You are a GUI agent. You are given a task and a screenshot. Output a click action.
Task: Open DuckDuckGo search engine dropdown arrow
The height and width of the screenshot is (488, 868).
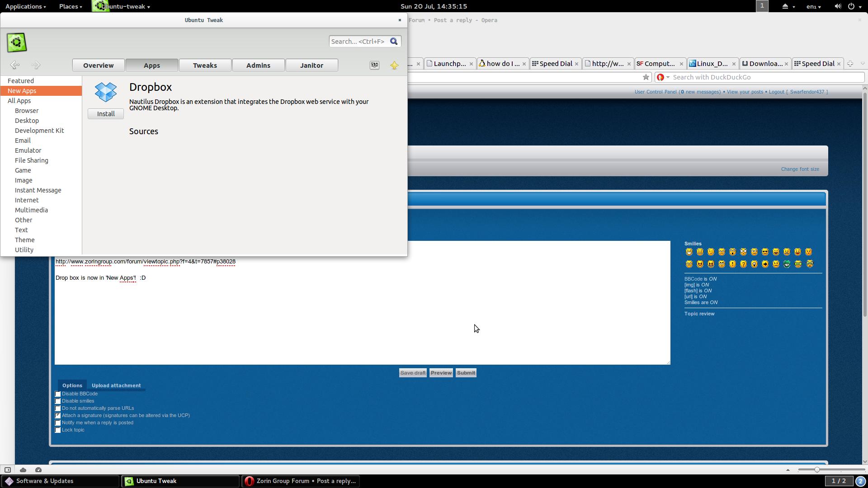click(668, 77)
